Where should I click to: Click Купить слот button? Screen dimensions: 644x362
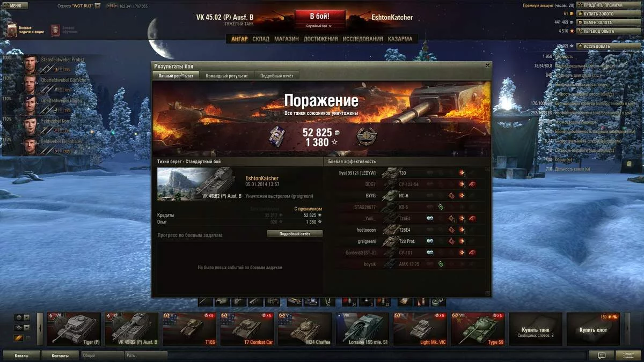[x=593, y=329]
